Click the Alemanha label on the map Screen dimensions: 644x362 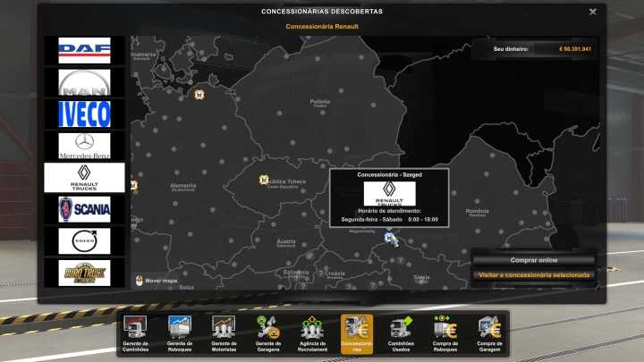(183, 186)
